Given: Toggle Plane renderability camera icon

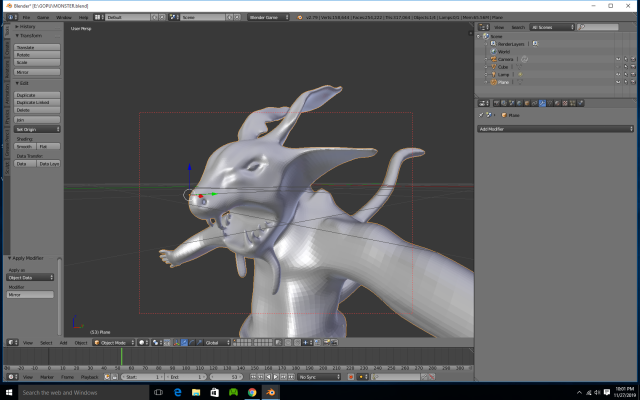Looking at the screenshot, I should [x=633, y=82].
